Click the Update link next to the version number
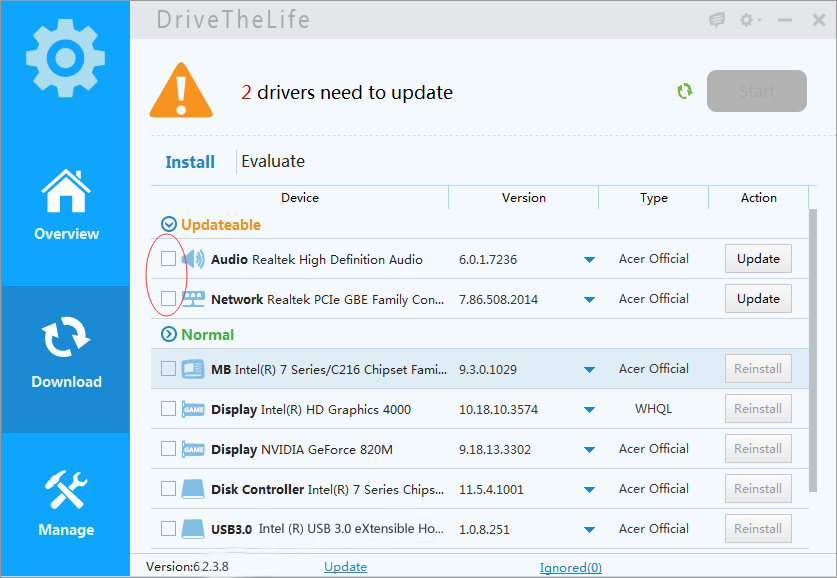837x578 pixels. coord(345,567)
